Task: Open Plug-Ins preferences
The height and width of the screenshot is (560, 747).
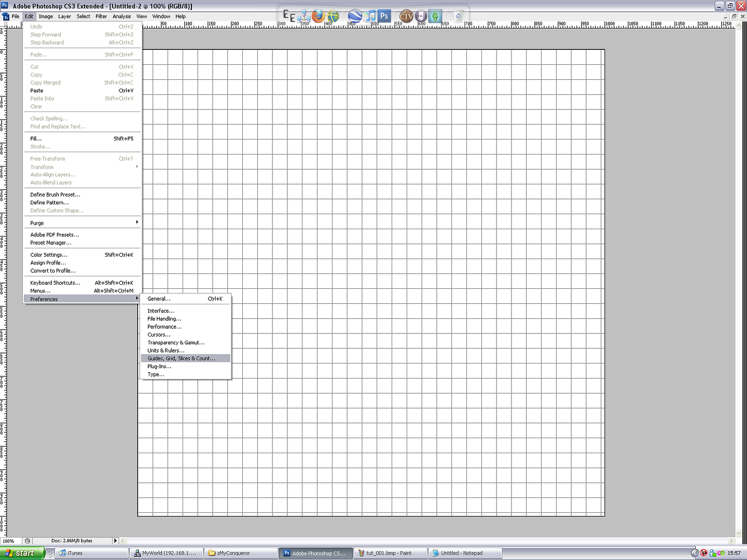Action: click(186, 367)
